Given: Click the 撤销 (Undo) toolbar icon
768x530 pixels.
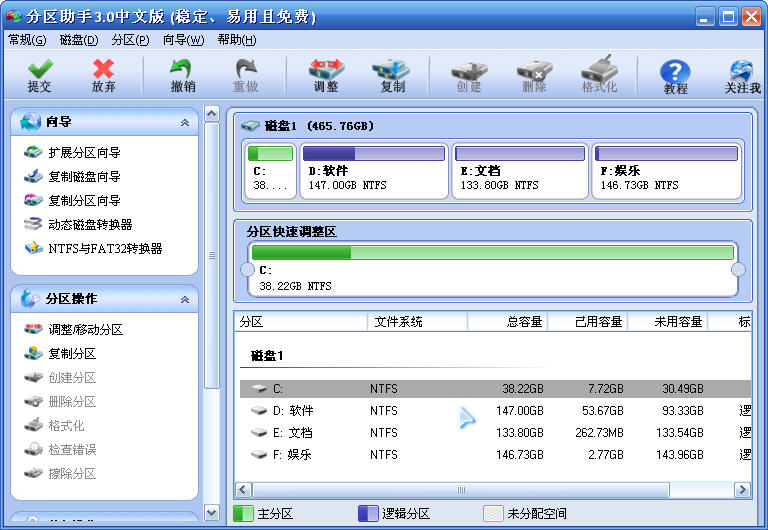Looking at the screenshot, I should coord(182,75).
